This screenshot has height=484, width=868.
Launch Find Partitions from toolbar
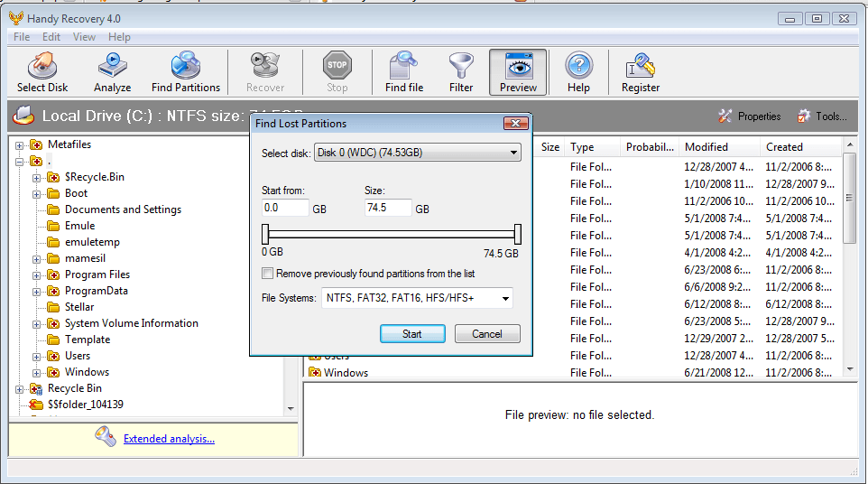186,72
